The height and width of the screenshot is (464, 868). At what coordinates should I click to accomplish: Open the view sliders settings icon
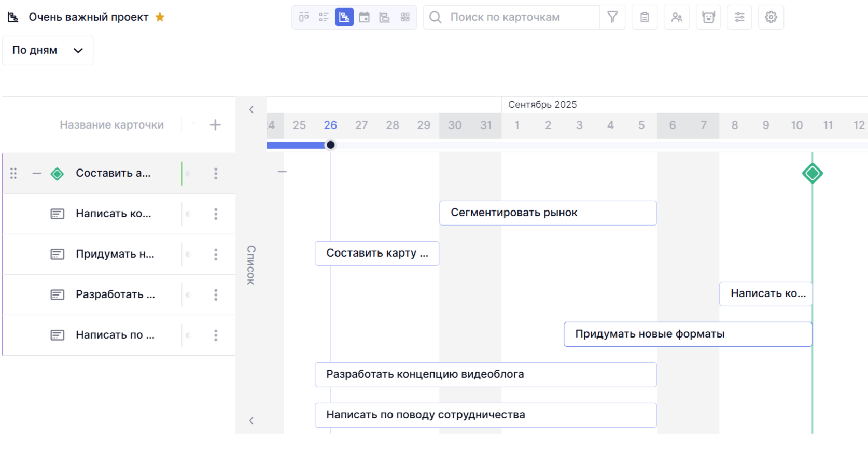pyautogui.click(x=739, y=17)
